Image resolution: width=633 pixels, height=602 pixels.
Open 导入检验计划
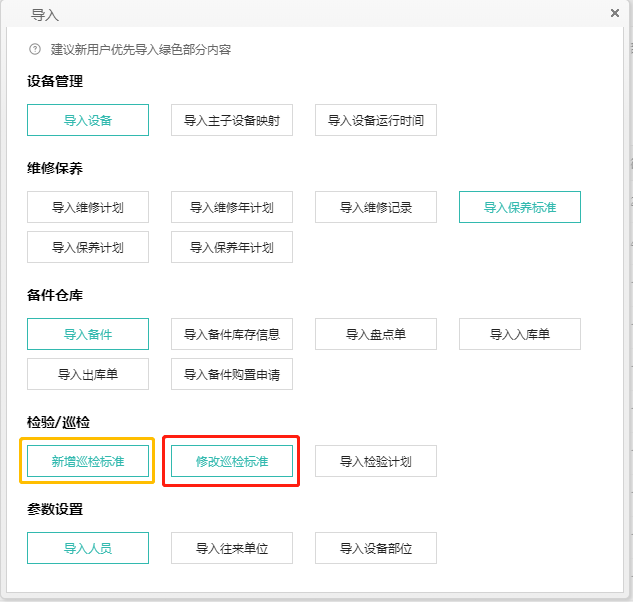(376, 461)
